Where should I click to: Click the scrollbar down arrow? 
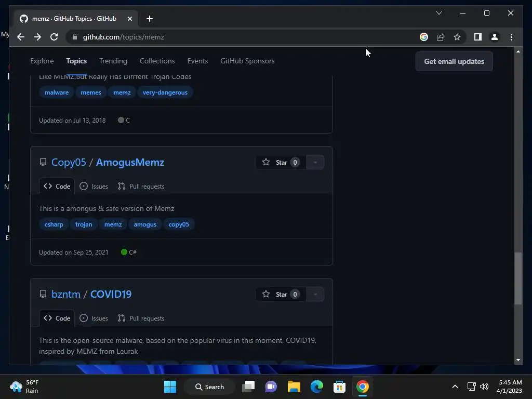point(518,360)
